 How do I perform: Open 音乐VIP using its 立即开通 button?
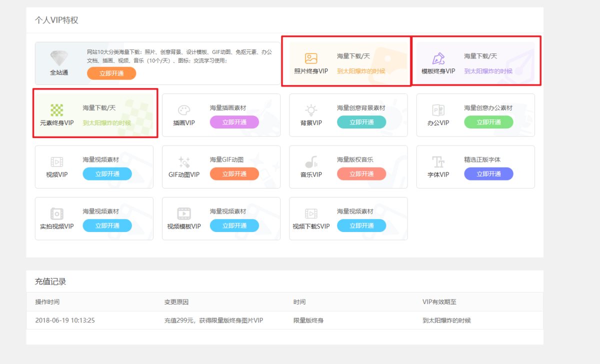pyautogui.click(x=361, y=174)
